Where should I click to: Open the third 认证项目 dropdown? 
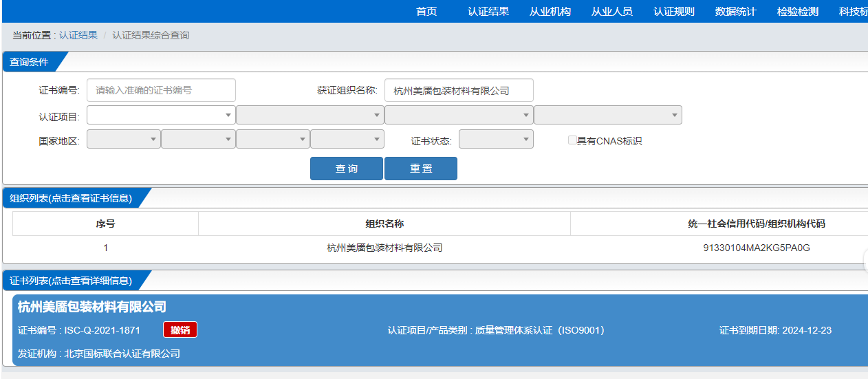click(459, 115)
